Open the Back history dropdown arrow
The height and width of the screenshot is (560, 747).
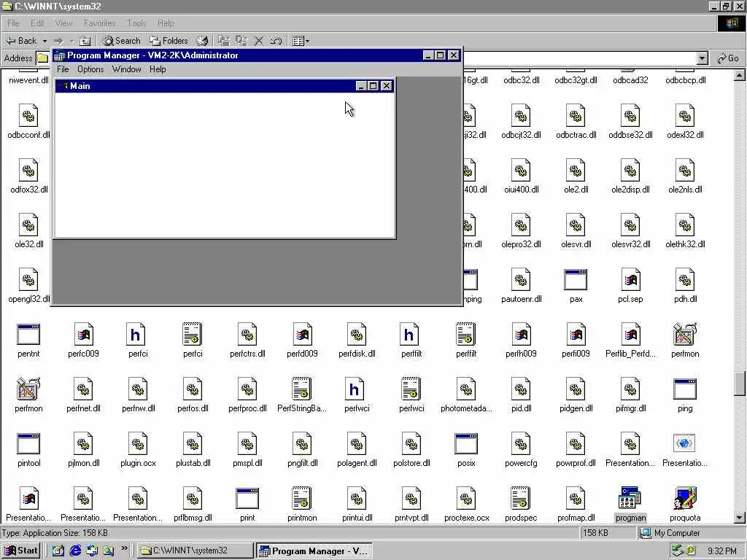pyautogui.click(x=44, y=41)
